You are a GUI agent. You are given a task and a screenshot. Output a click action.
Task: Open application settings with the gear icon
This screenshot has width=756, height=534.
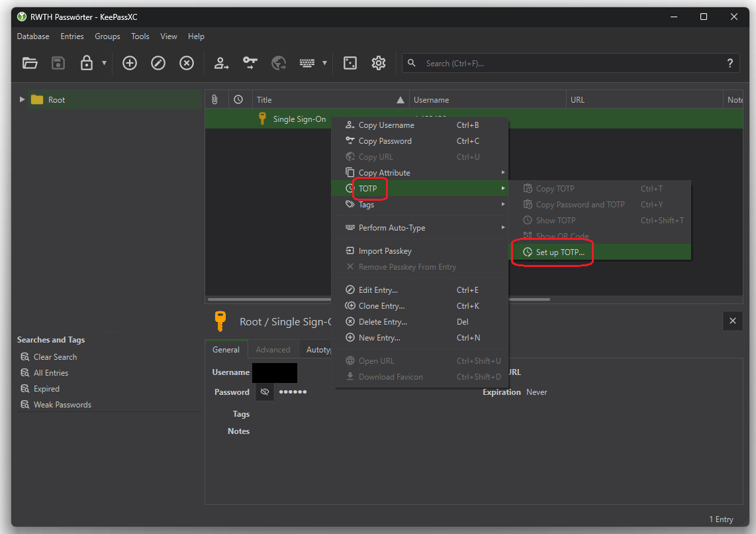click(379, 63)
